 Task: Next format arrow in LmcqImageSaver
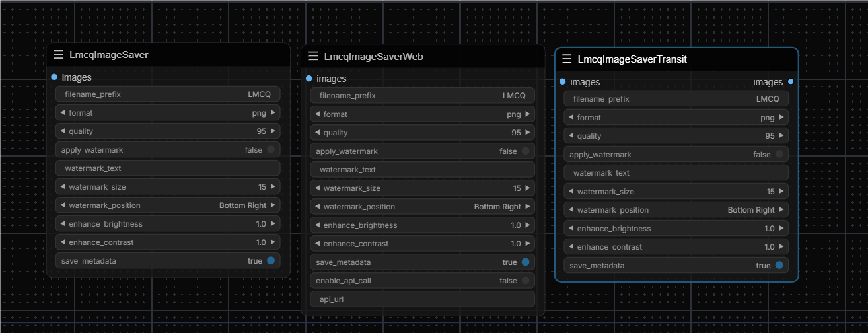coord(273,113)
